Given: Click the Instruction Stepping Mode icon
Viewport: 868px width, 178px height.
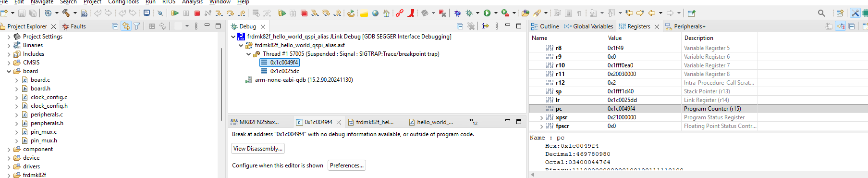Looking at the screenshot, I should coord(485,26).
